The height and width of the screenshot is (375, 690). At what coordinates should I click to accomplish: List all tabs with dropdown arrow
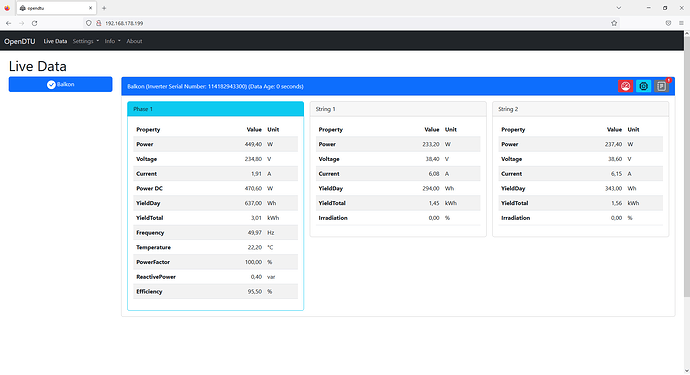coord(618,8)
